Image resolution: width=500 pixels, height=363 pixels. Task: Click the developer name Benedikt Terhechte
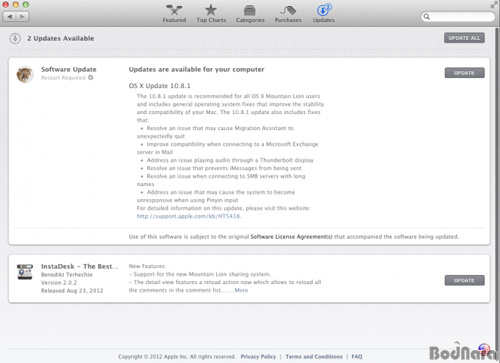(x=67, y=275)
